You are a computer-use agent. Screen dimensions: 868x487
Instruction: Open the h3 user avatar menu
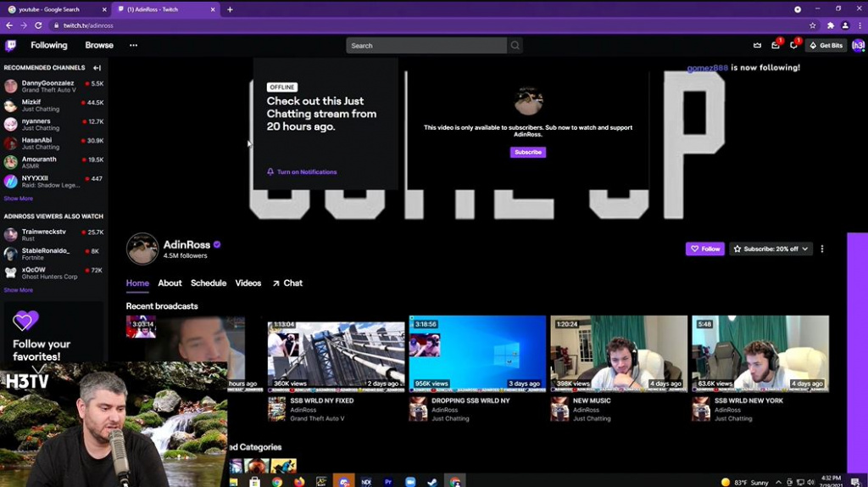click(x=858, y=46)
